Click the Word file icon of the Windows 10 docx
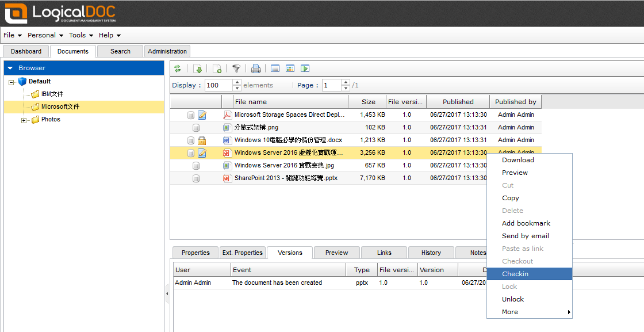644x332 pixels. point(227,140)
